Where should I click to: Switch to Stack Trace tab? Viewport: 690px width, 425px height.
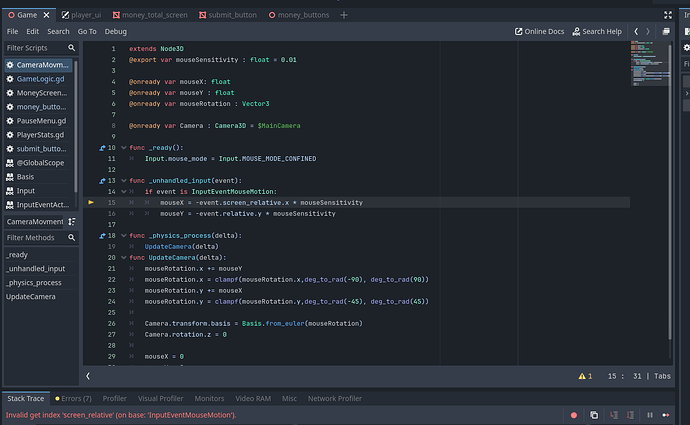click(x=26, y=399)
